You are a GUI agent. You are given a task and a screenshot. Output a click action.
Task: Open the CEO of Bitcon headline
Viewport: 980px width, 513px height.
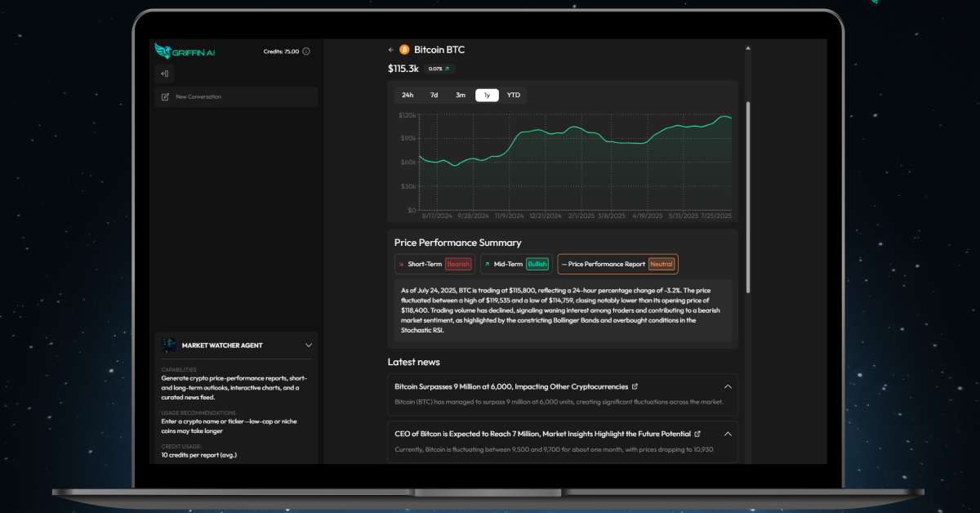click(x=542, y=434)
